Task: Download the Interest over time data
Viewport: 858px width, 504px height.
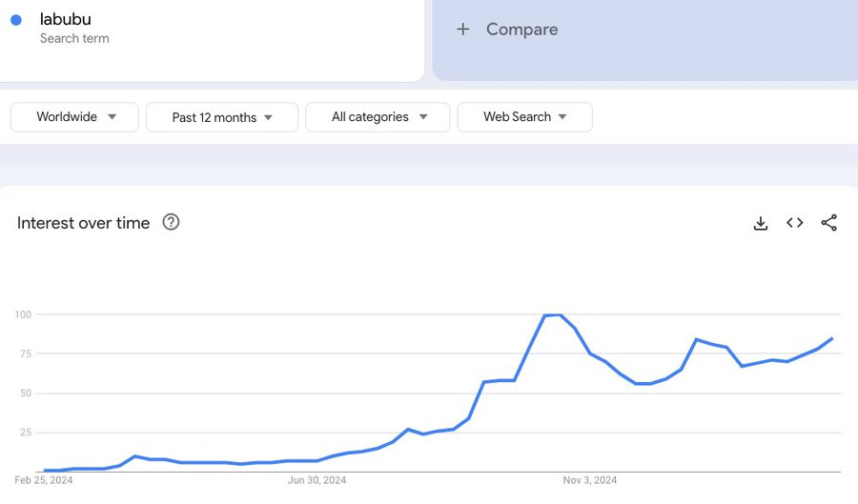Action: coord(761,223)
